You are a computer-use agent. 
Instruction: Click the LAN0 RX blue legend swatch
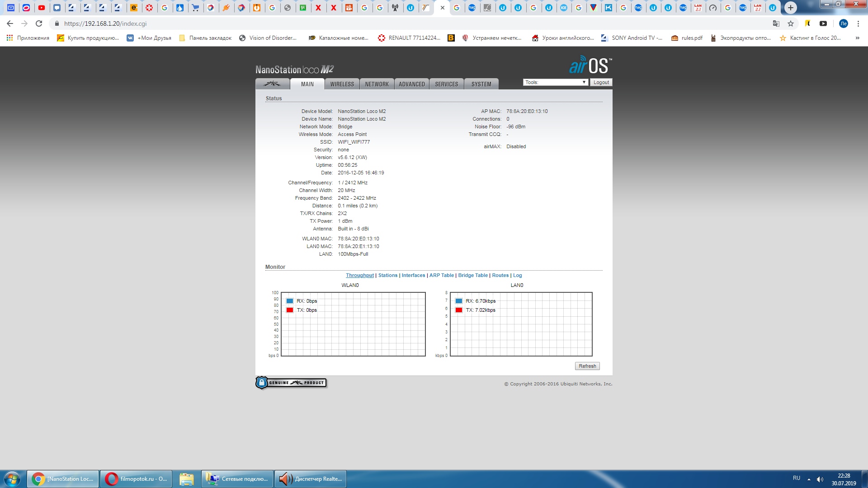(x=459, y=301)
